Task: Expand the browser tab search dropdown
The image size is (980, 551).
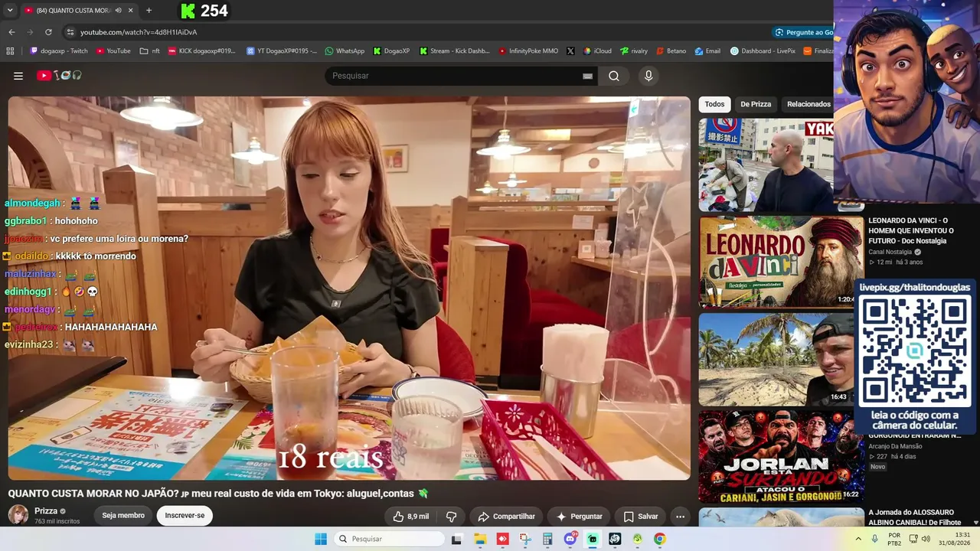Action: 10,11
